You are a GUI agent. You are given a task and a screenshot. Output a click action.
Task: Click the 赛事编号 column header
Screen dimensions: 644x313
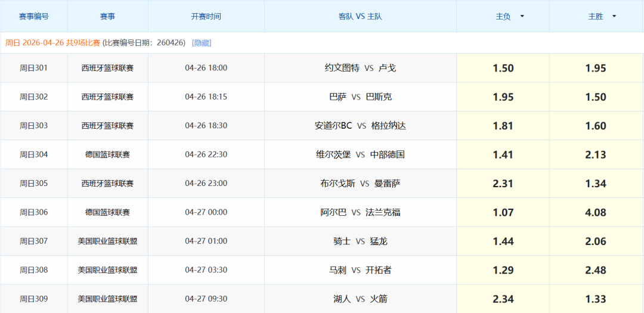click(33, 17)
